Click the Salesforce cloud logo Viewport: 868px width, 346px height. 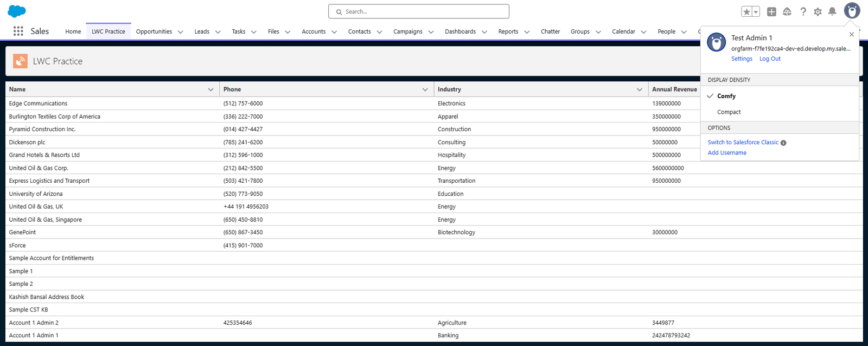pyautogui.click(x=17, y=11)
